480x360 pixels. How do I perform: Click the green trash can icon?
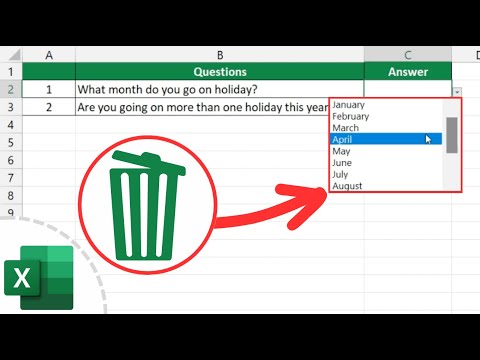pos(147,205)
